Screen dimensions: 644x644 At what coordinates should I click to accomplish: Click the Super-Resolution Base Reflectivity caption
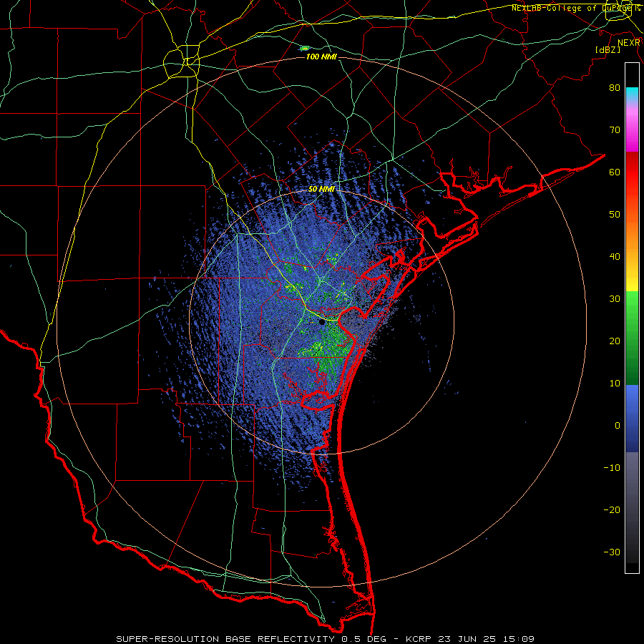coord(325,639)
